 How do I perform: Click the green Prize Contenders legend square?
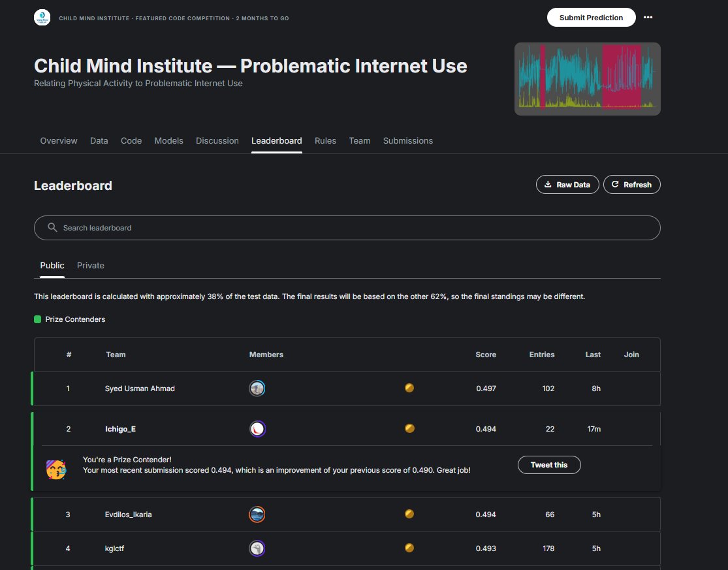click(38, 319)
